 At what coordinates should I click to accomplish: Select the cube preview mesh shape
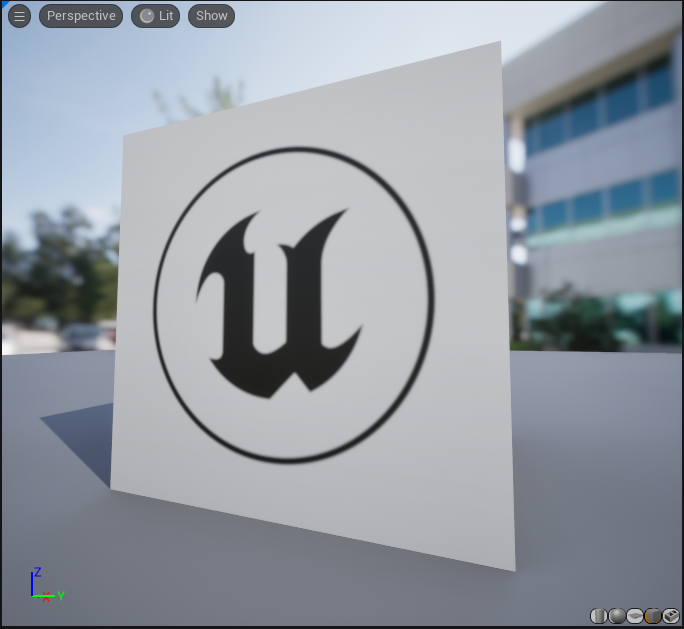(x=653, y=616)
